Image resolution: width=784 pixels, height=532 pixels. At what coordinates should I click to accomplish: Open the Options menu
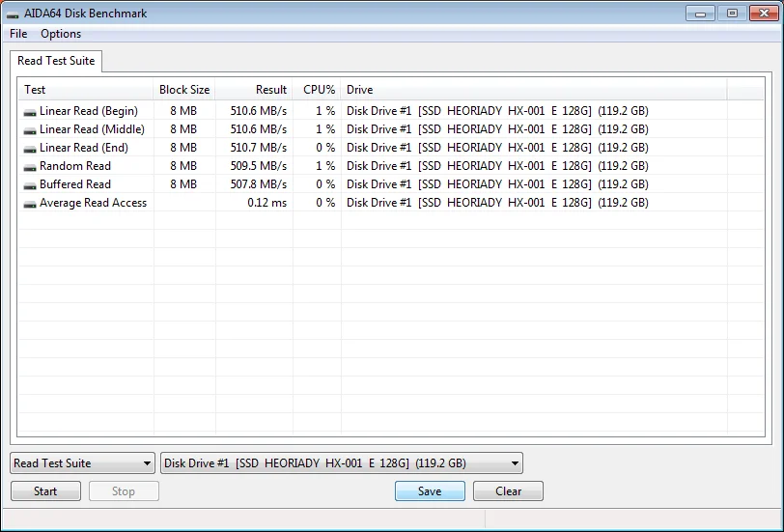pyautogui.click(x=61, y=34)
